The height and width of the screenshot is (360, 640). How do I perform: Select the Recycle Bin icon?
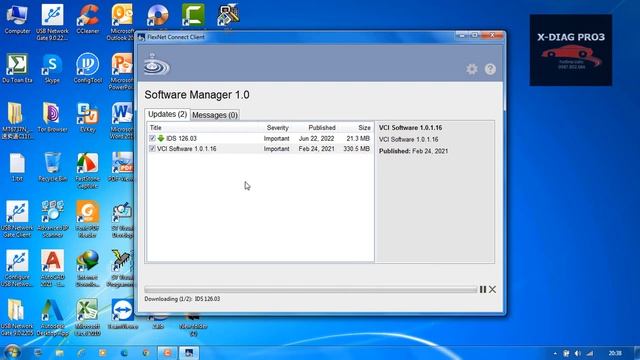pyautogui.click(x=52, y=167)
